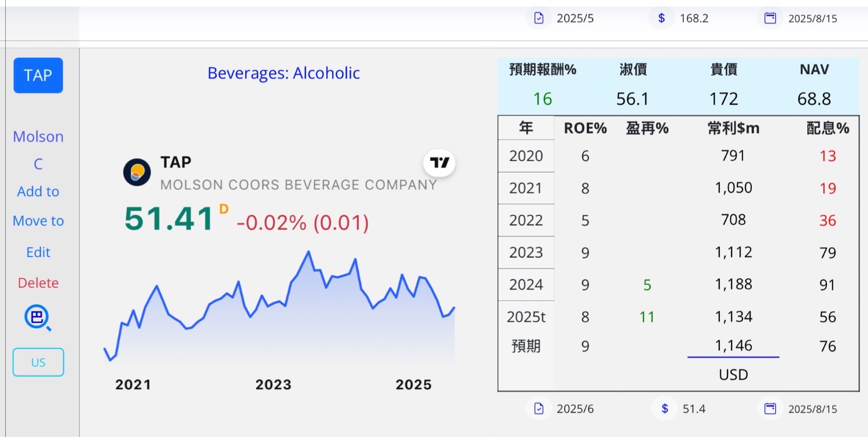This screenshot has height=437, width=868.
Task: Click the red Delete link
Action: click(x=38, y=283)
